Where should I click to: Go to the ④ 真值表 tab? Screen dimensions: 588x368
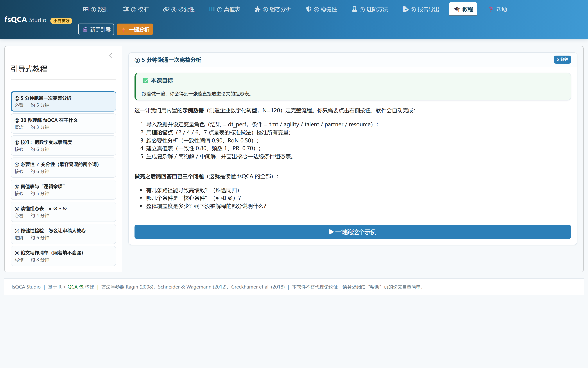point(225,9)
